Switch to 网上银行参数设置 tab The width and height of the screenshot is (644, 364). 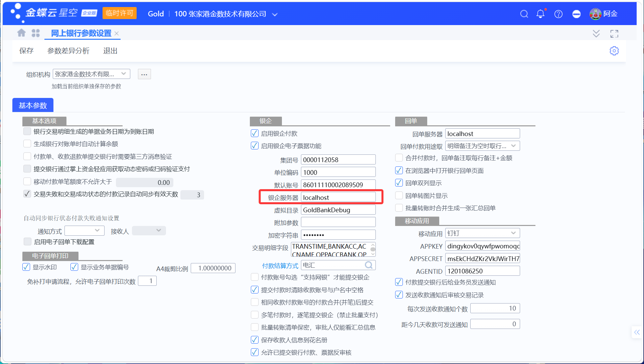81,33
